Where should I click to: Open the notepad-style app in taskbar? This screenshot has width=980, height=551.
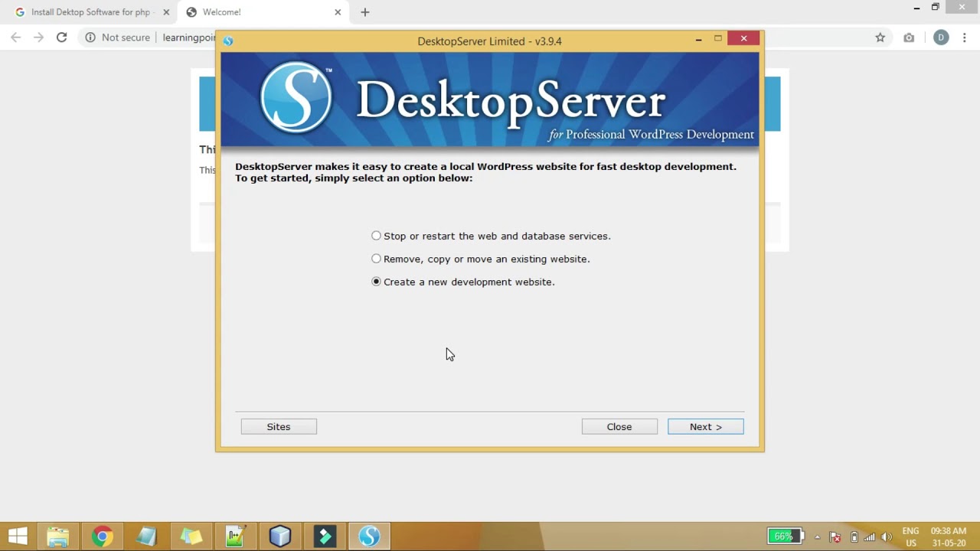click(x=146, y=536)
